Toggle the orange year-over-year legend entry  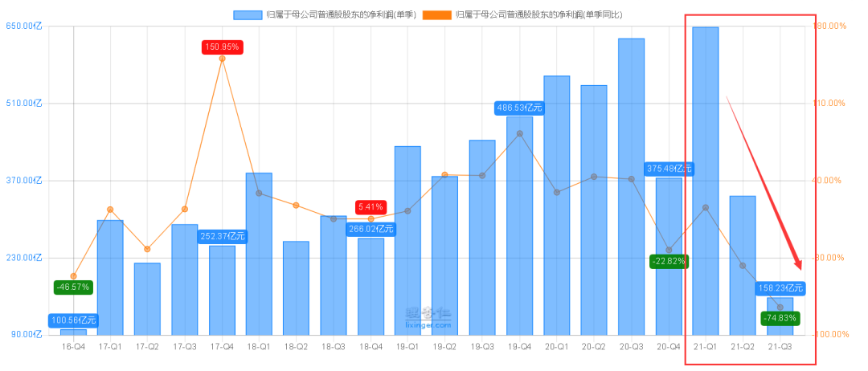(522, 15)
